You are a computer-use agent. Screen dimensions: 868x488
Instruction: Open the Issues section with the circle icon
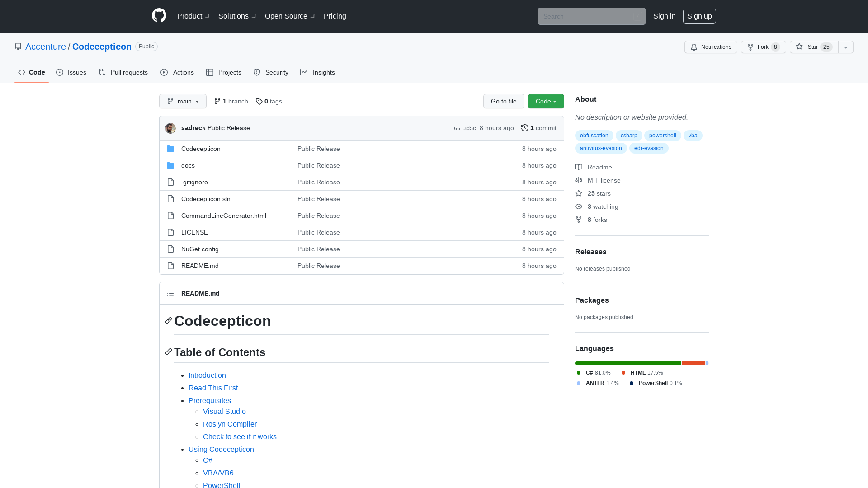coord(60,72)
